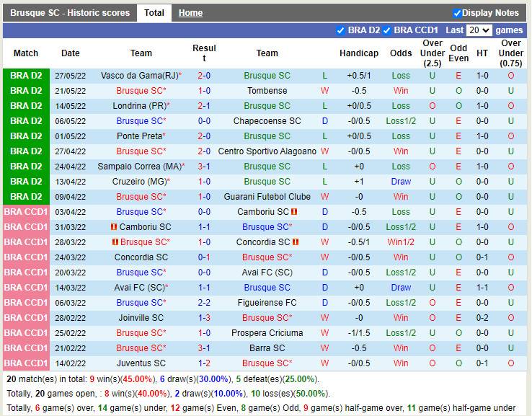The image size is (532, 416).
Task: Click red card icon beside Camboriu SC on 03/04/22
Action: [294, 212]
